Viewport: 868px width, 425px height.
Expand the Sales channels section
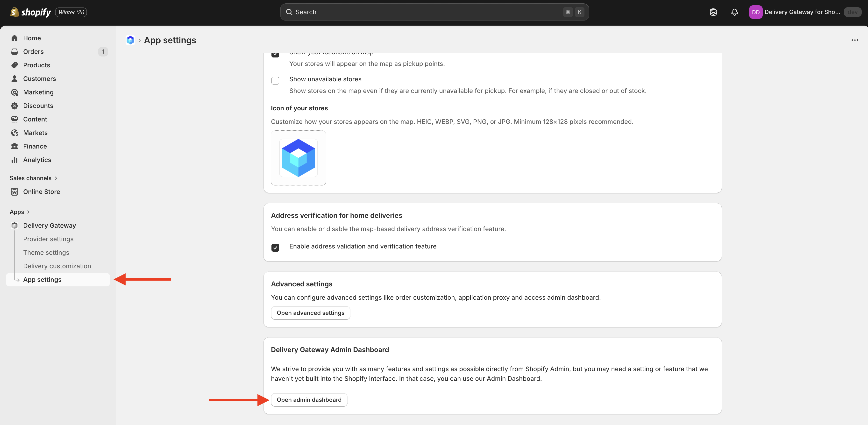coord(33,178)
